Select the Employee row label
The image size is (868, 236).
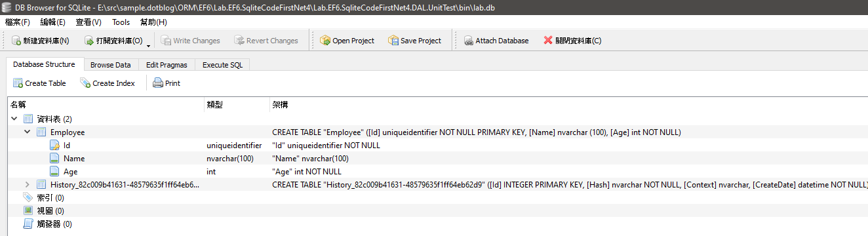(x=68, y=132)
